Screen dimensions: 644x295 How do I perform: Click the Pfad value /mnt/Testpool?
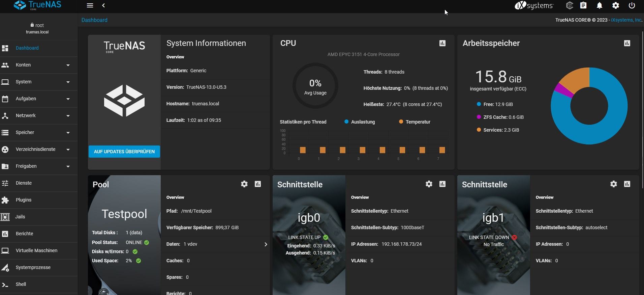[196, 211]
